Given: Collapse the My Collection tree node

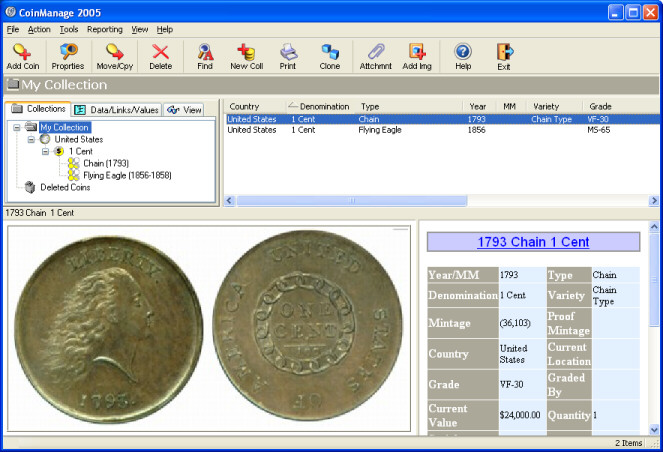Looking at the screenshot, I should coord(16,127).
